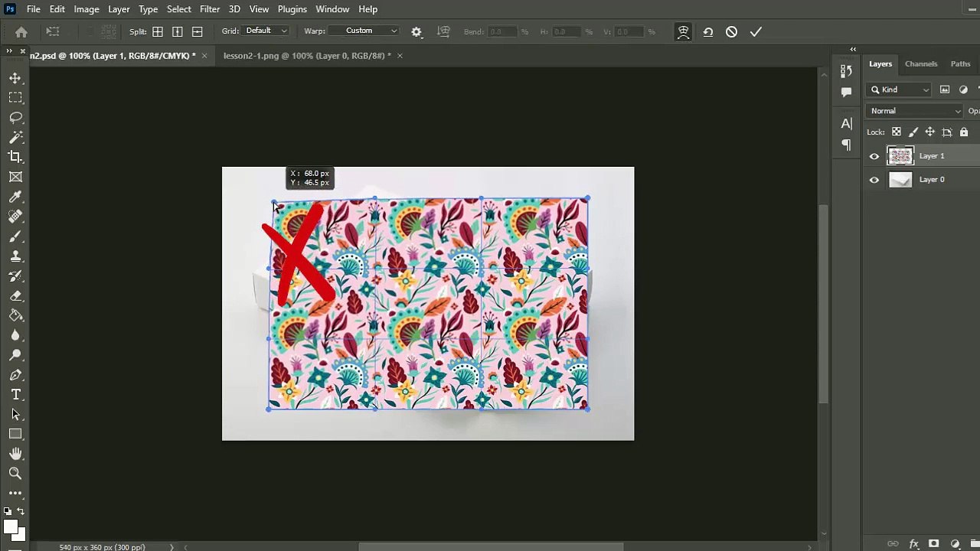The height and width of the screenshot is (551, 980).
Task: Select the Horizontal Type tool
Action: tap(15, 394)
